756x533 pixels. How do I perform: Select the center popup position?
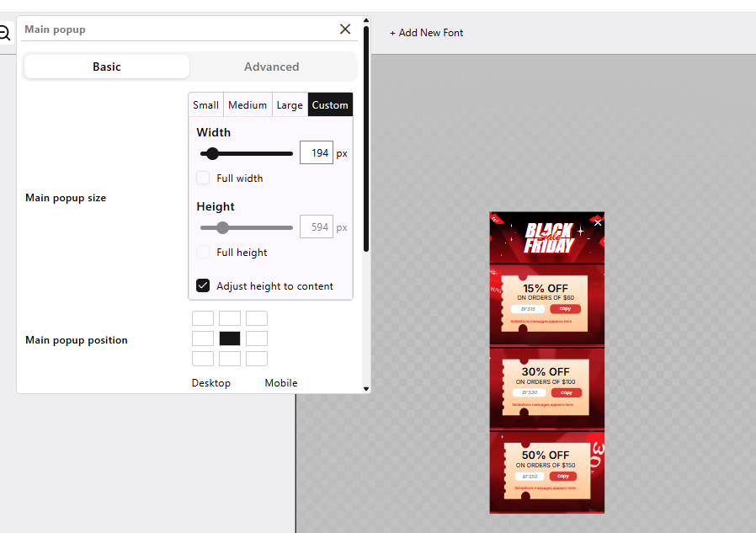230,338
